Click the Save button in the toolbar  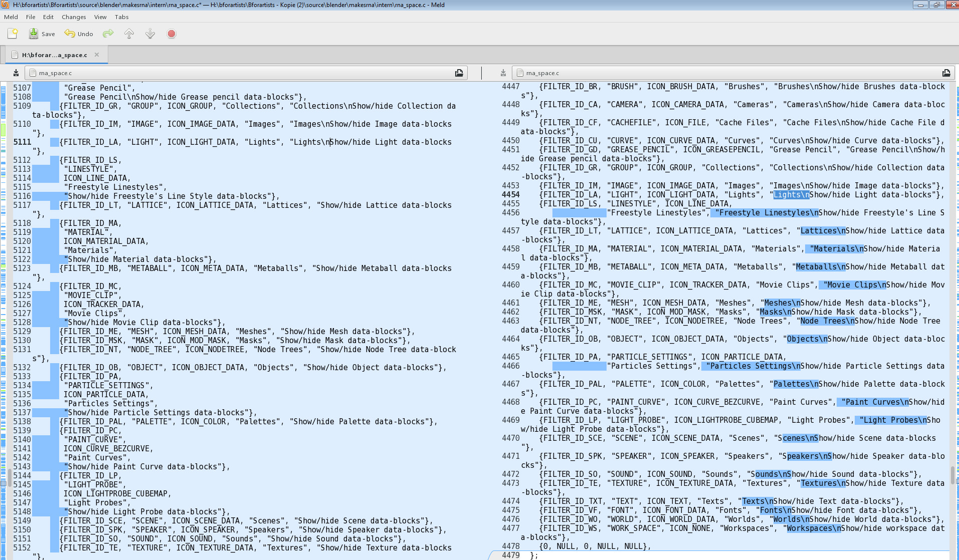click(x=42, y=34)
